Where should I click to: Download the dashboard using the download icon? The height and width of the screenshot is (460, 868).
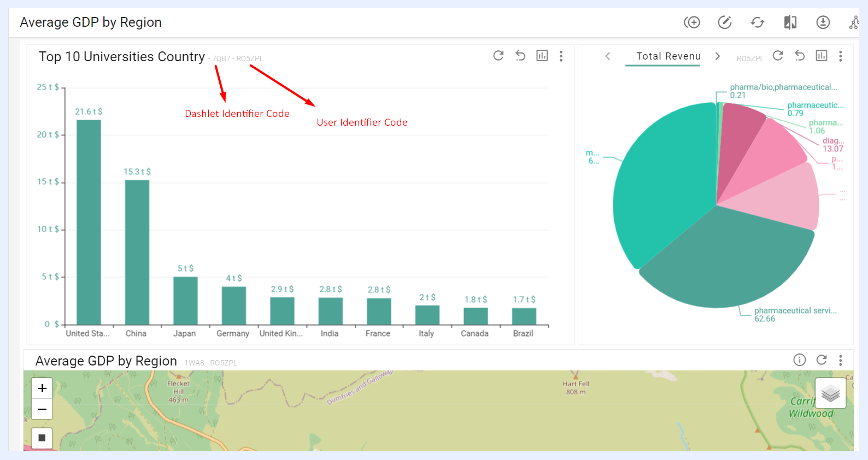point(823,22)
